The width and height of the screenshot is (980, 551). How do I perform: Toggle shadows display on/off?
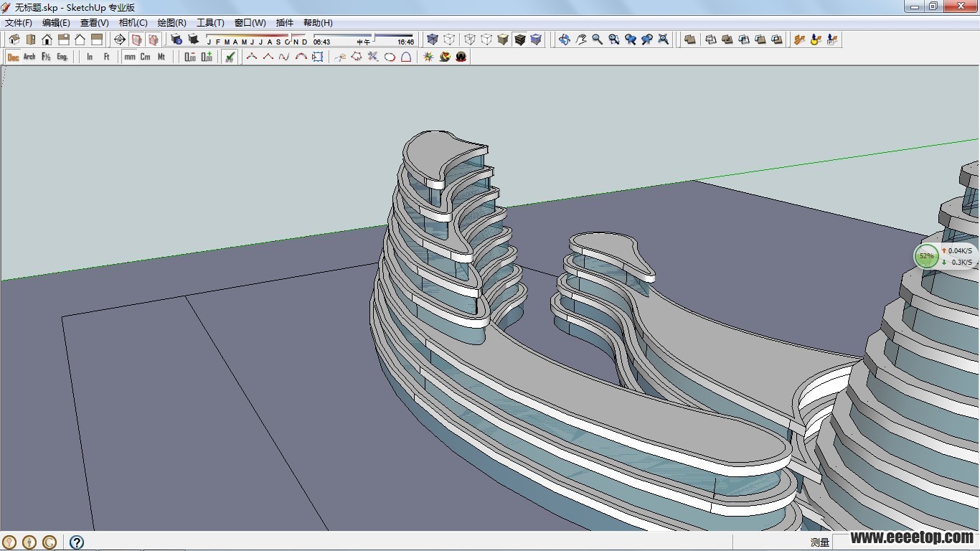click(x=193, y=39)
